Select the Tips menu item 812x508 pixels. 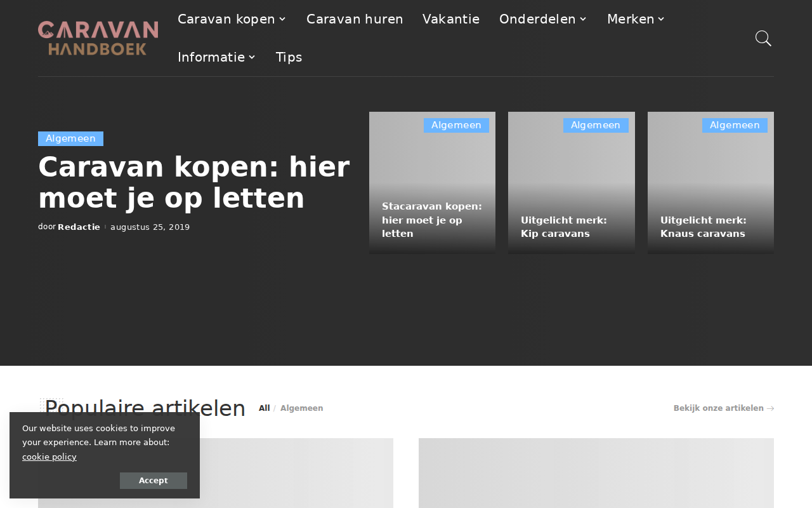click(289, 57)
